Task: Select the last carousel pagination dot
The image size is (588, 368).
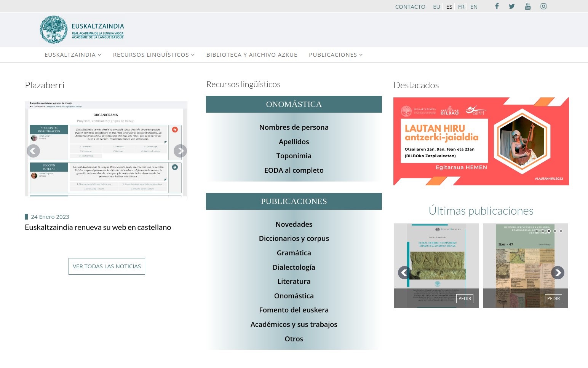Action: point(561,231)
